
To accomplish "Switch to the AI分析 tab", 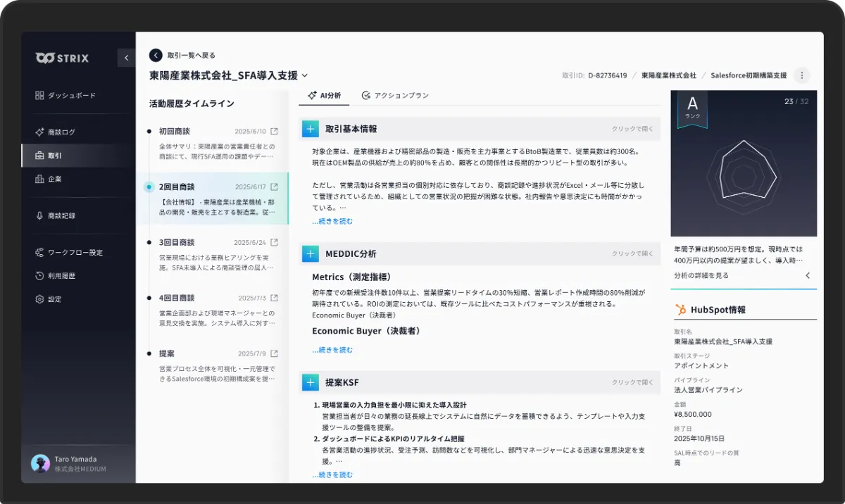I will click(x=324, y=96).
